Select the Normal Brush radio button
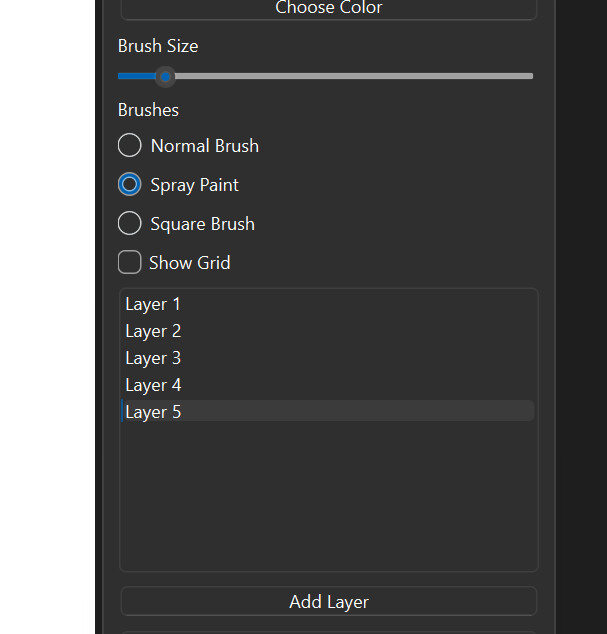This screenshot has height=634, width=607. [x=130, y=146]
